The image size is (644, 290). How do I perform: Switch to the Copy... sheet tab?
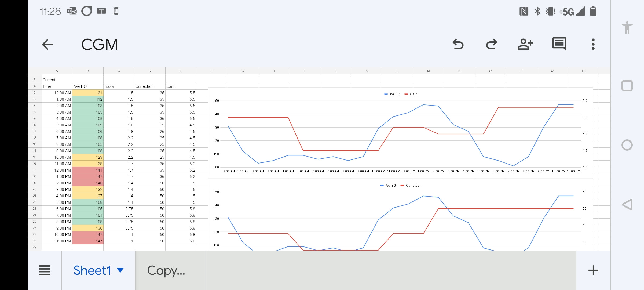click(x=171, y=270)
